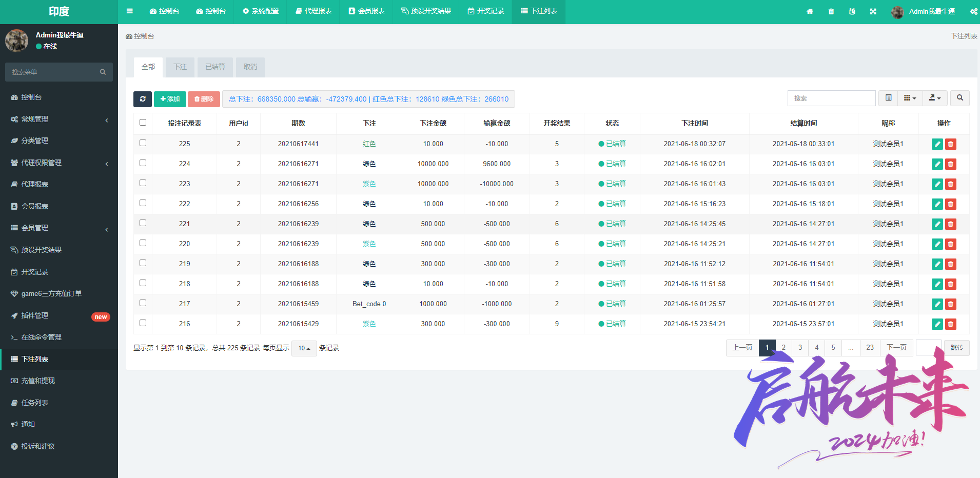The width and height of the screenshot is (980, 478).
Task: Delete record 223 with trash icon
Action: [x=951, y=184]
